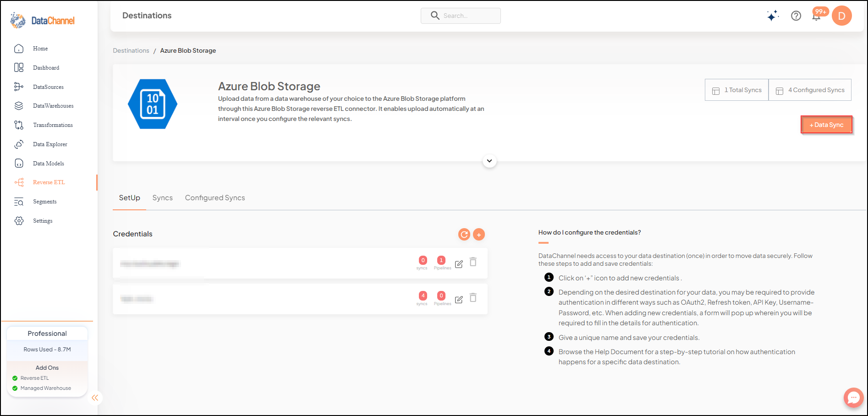Viewport: 868px width, 416px height.
Task: Focus the Search input field
Action: [461, 16]
